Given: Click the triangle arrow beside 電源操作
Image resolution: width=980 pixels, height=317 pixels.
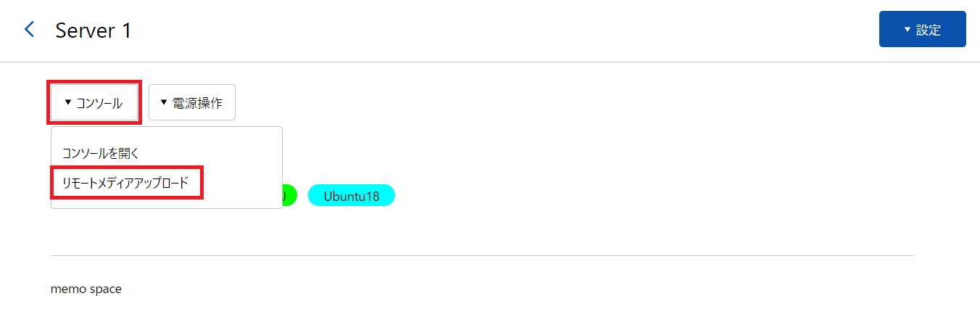Looking at the screenshot, I should click(x=164, y=102).
